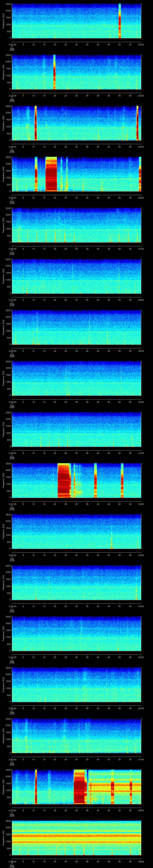Select the wide red block at 21–27 seconds in the 3:31 spectrogram
The height and width of the screenshot is (868, 153).
coord(64,481)
